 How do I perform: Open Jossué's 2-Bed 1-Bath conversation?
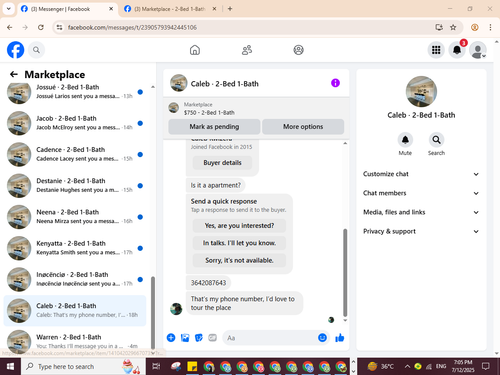pyautogui.click(x=75, y=92)
